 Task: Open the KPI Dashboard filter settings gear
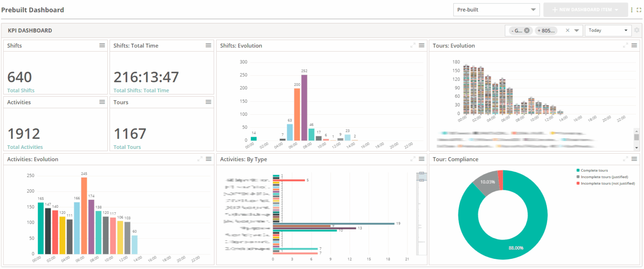(x=636, y=30)
